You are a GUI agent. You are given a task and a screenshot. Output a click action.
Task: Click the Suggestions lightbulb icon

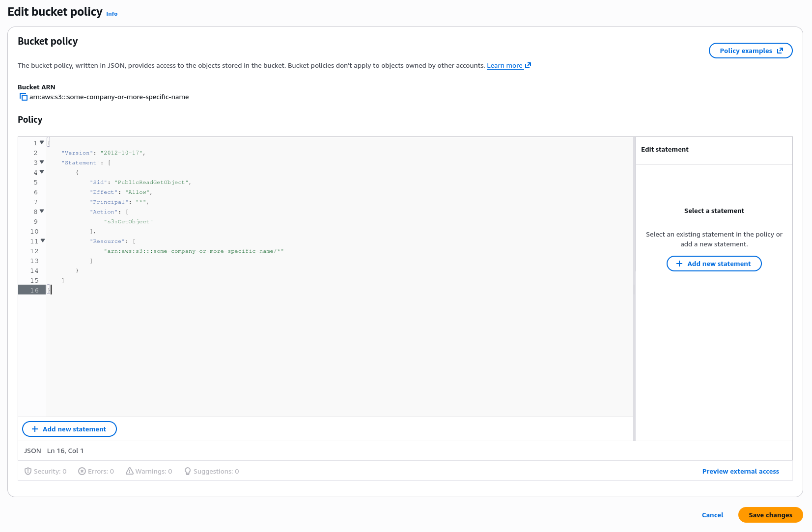[x=187, y=471]
